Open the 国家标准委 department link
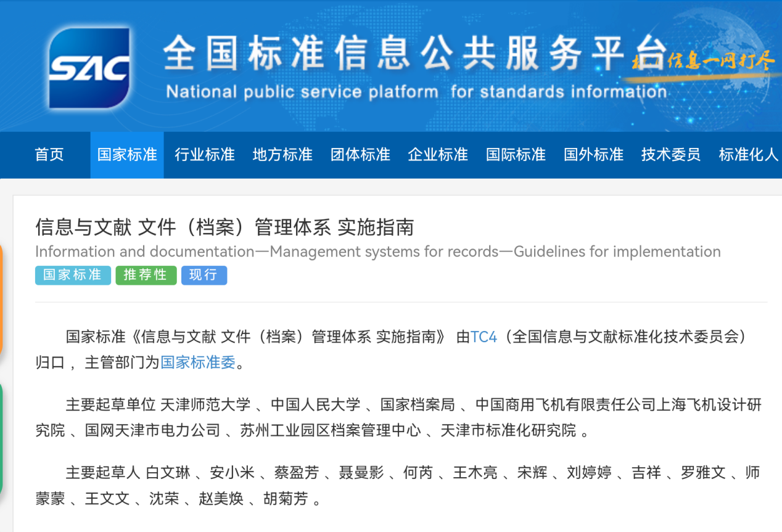Image resolution: width=782 pixels, height=532 pixels. click(x=198, y=362)
